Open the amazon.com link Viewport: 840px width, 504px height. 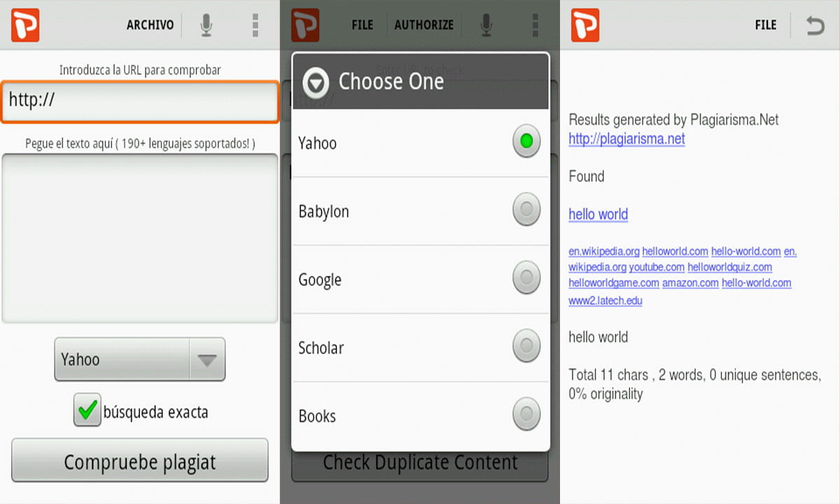[x=690, y=283]
